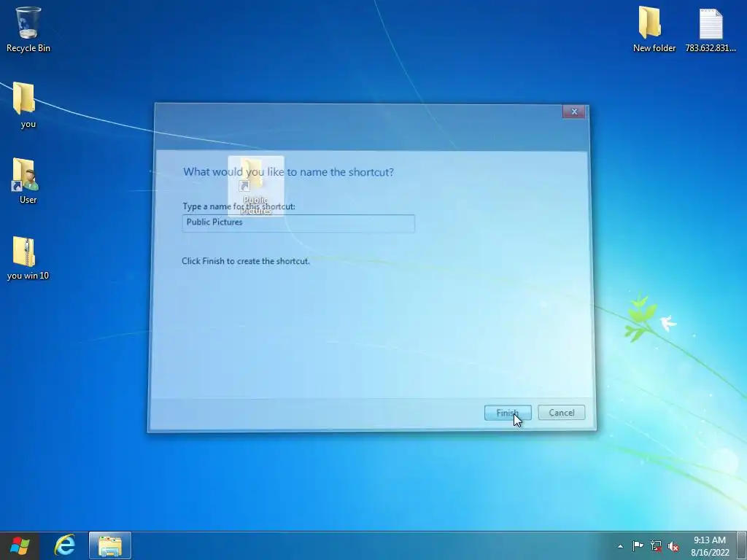The height and width of the screenshot is (560, 747).
Task: Select the 783.632.831... text file icon
Action: click(x=711, y=29)
